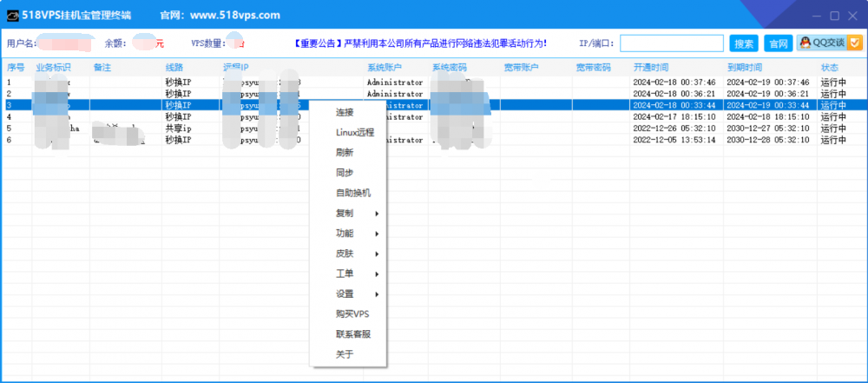Click expiry time 2024-02-18 18:15:10

tap(767, 117)
